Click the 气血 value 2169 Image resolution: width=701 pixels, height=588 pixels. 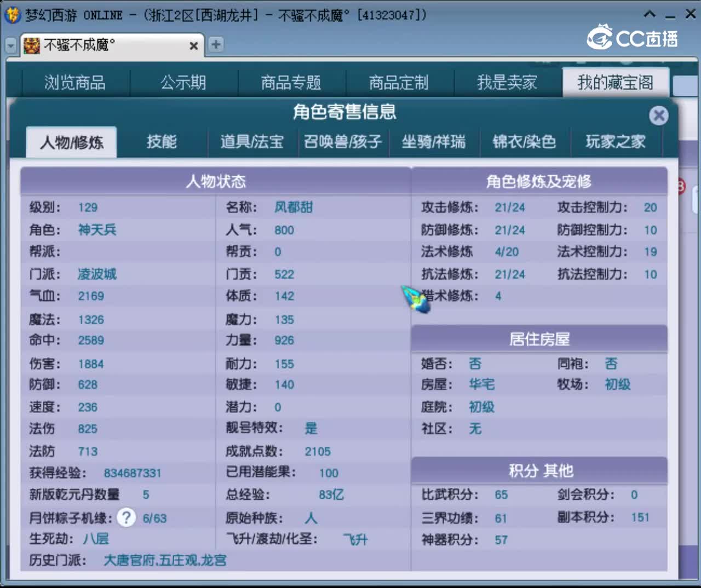(91, 296)
